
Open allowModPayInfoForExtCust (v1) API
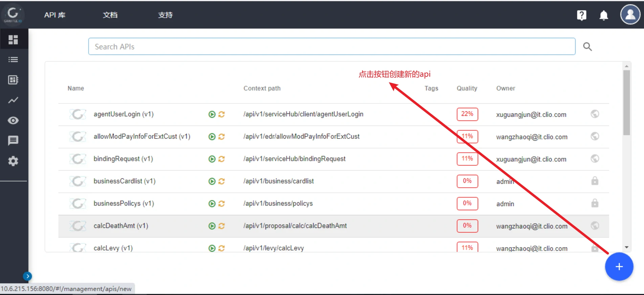142,137
